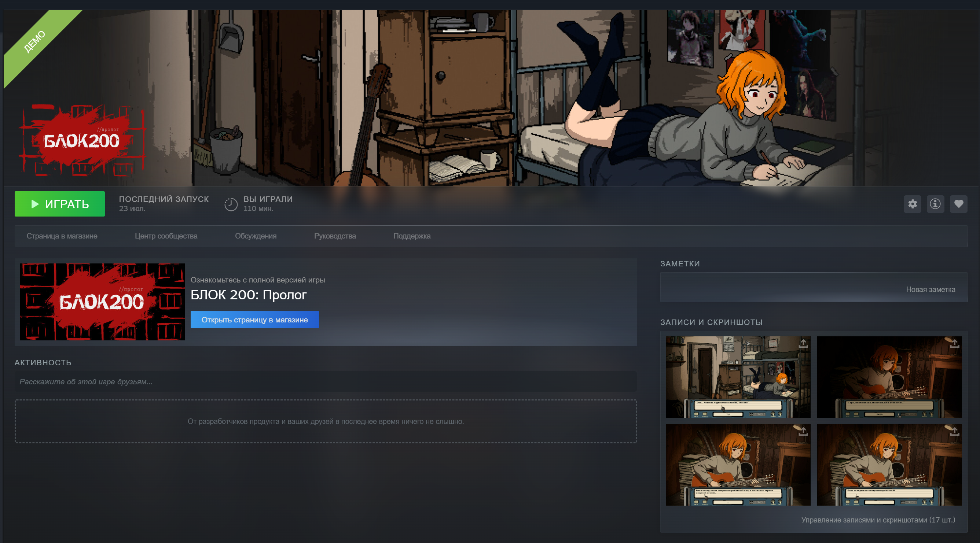
Task: Add game to favorites with heart icon
Action: (958, 204)
